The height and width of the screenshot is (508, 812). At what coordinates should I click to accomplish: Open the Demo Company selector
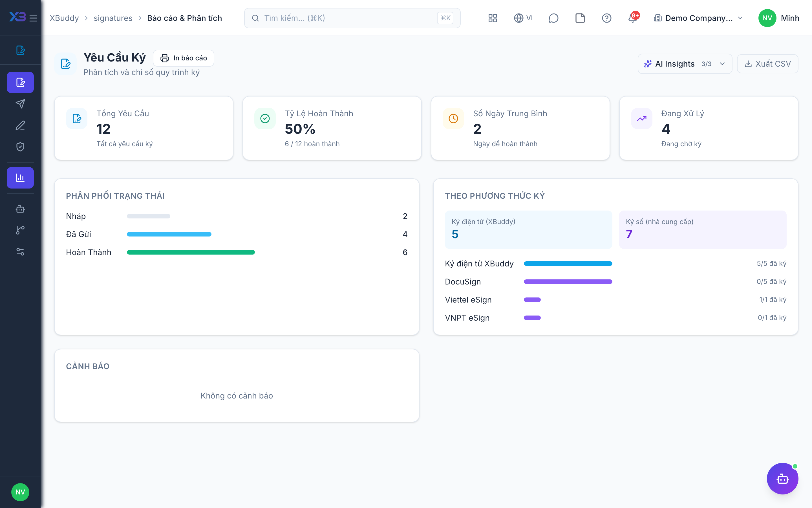(699, 18)
